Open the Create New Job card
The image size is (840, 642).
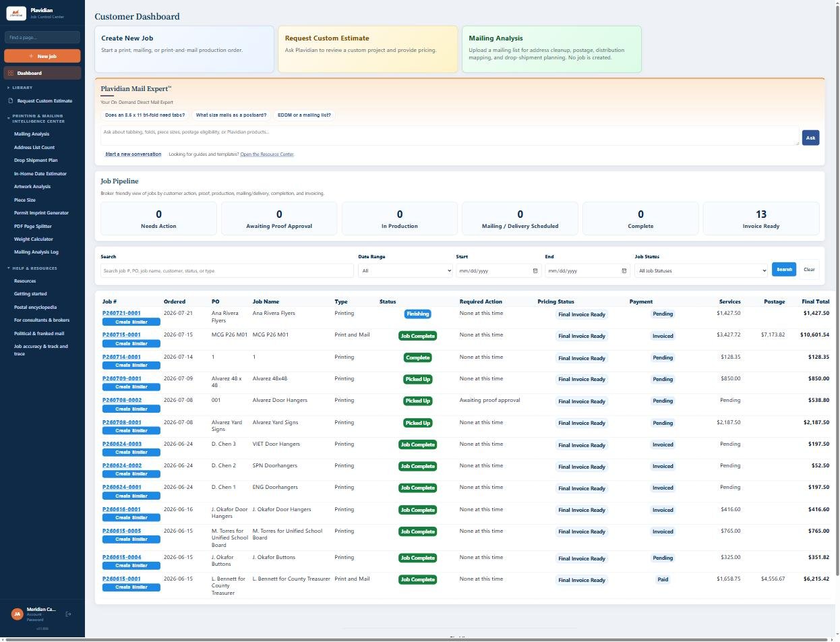coord(184,49)
